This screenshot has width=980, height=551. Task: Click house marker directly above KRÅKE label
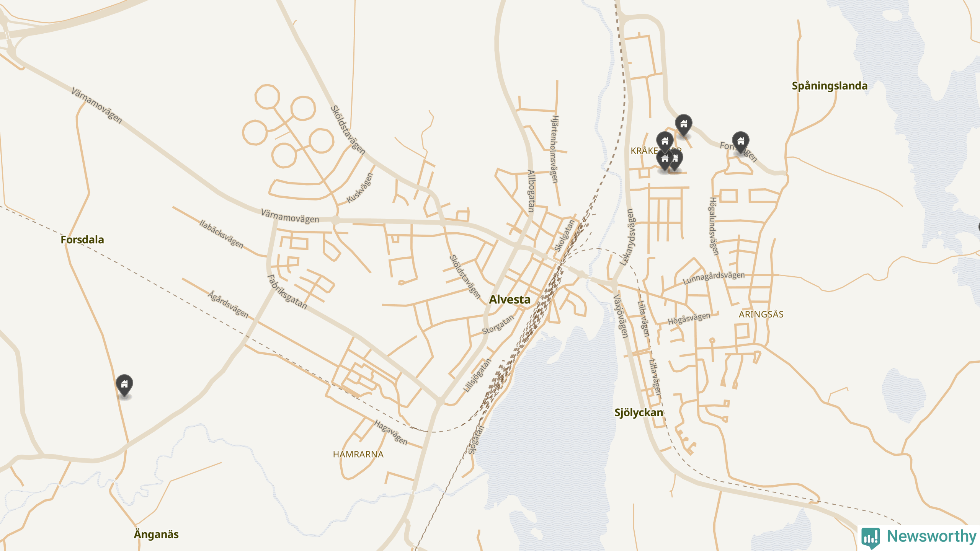(x=665, y=143)
